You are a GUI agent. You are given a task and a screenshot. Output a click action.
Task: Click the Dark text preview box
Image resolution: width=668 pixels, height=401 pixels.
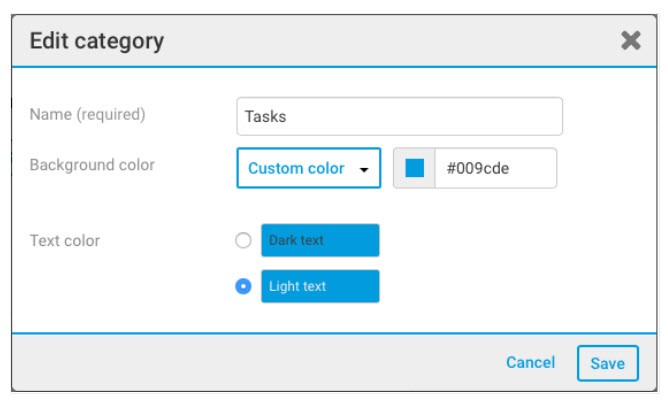[x=320, y=240]
